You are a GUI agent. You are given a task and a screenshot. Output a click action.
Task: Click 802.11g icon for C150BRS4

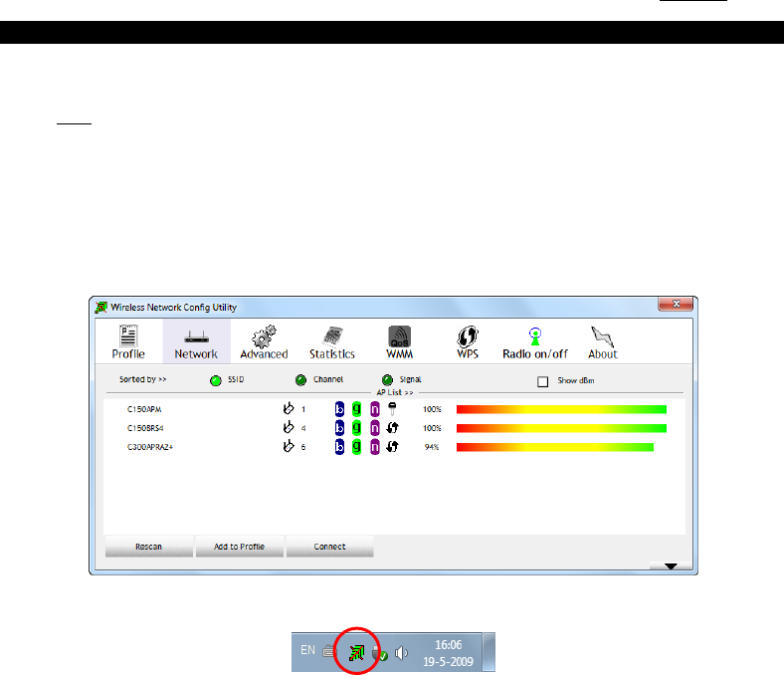pyautogui.click(x=356, y=428)
